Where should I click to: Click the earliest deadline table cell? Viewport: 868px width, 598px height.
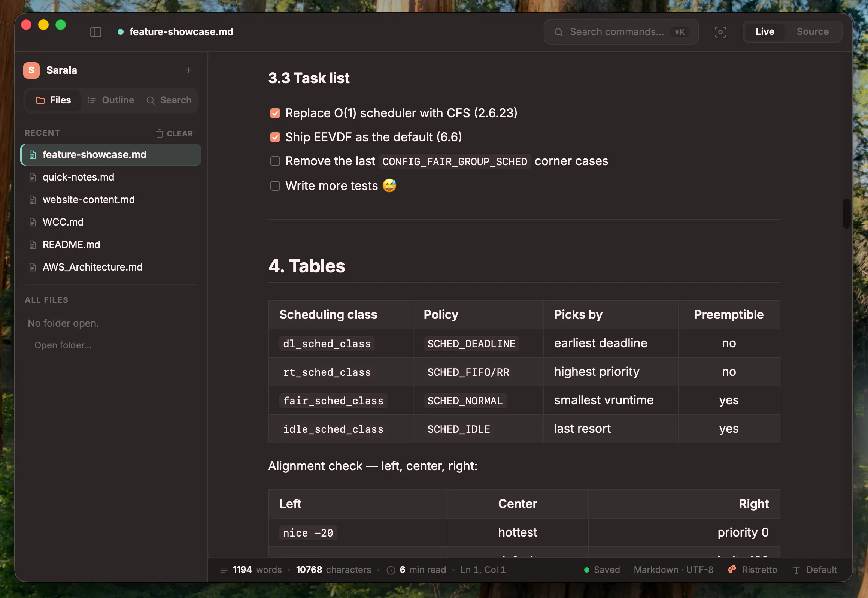point(611,344)
